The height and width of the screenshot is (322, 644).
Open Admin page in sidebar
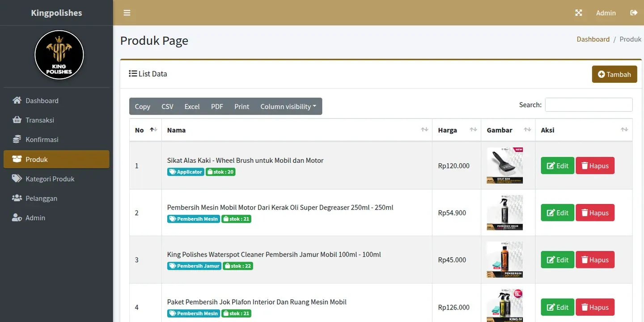(56, 218)
